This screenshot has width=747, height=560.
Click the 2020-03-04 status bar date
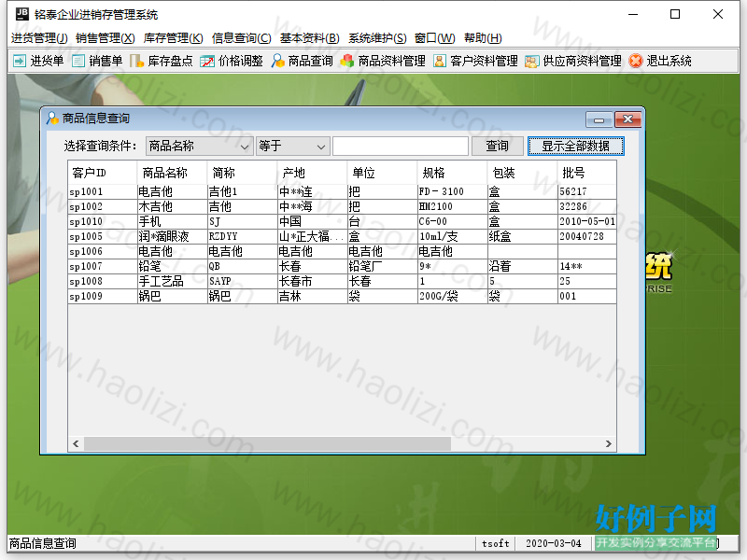[x=553, y=543]
